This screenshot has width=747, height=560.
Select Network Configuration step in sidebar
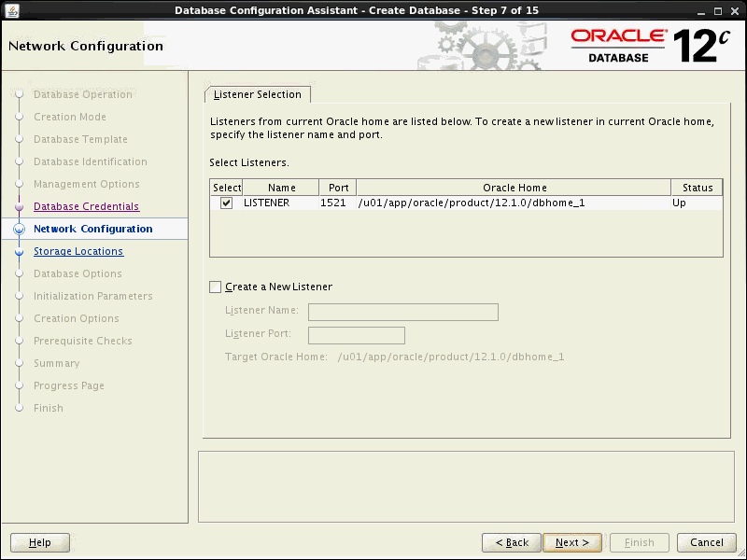[x=92, y=229]
